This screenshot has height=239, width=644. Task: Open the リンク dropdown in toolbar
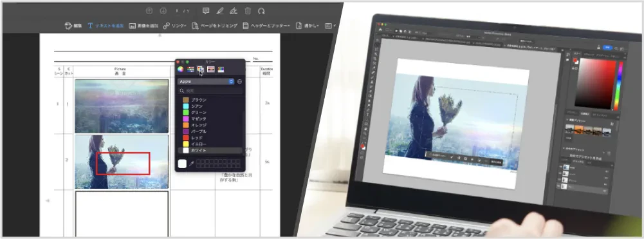[x=174, y=26]
